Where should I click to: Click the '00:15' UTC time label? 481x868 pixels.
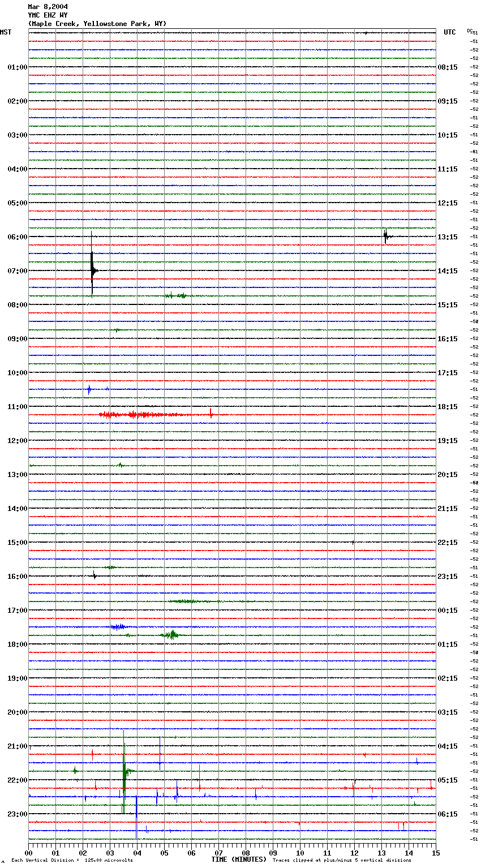448,611
